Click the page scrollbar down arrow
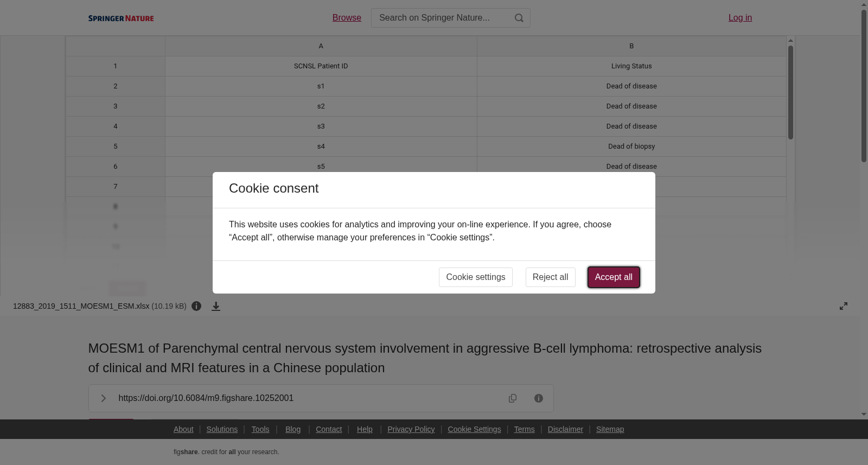868x465 pixels. (x=864, y=415)
